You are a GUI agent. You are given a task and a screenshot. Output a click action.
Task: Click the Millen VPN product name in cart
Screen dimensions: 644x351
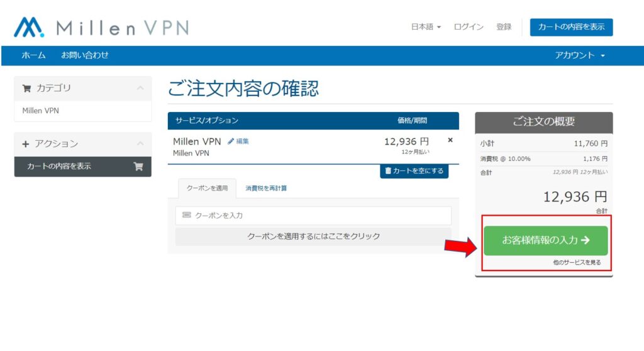click(x=197, y=142)
